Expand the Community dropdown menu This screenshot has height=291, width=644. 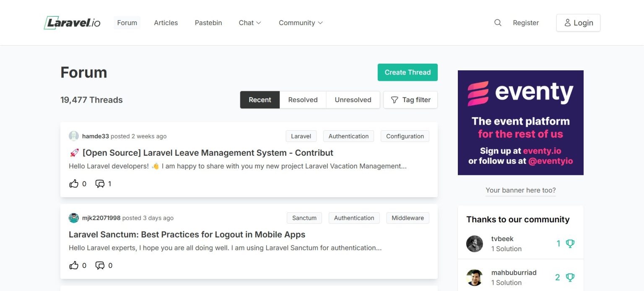click(301, 23)
